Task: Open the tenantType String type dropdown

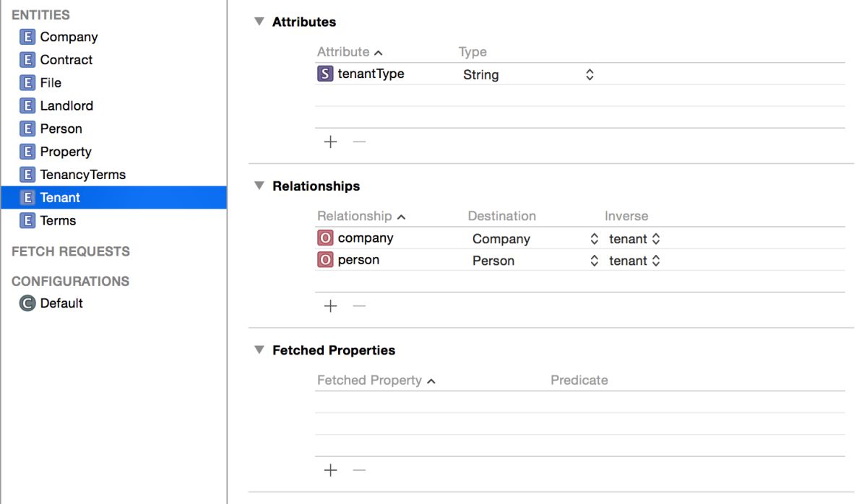Action: 590,74
